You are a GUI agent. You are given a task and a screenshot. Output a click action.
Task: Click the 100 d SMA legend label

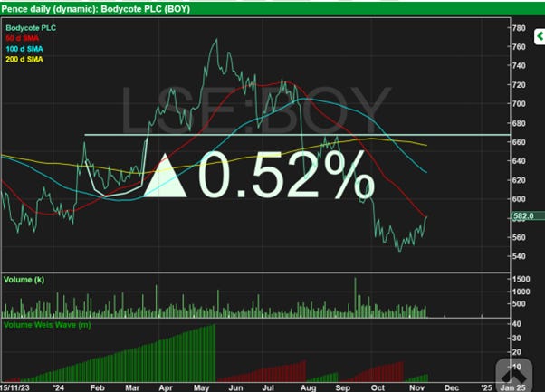point(24,49)
